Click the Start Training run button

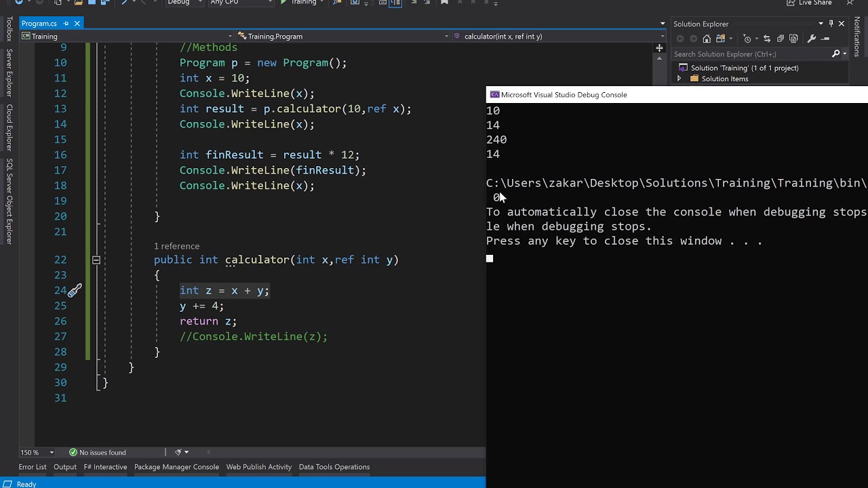pyautogui.click(x=299, y=3)
